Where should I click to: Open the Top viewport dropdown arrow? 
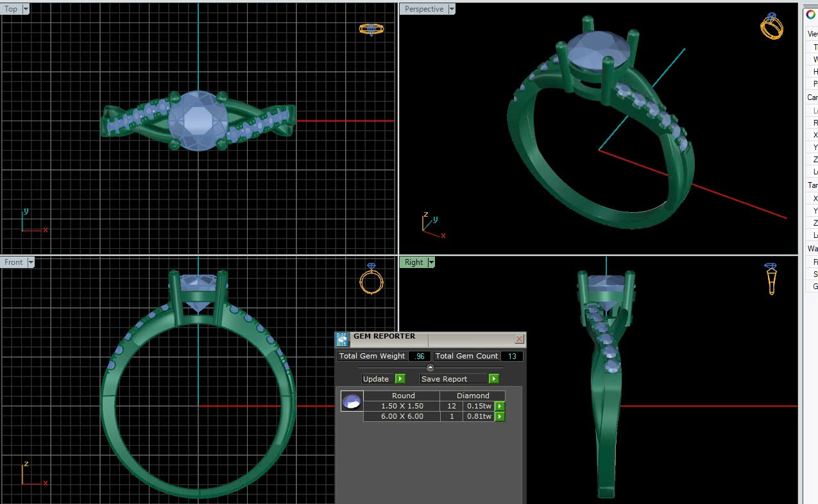pyautogui.click(x=26, y=9)
